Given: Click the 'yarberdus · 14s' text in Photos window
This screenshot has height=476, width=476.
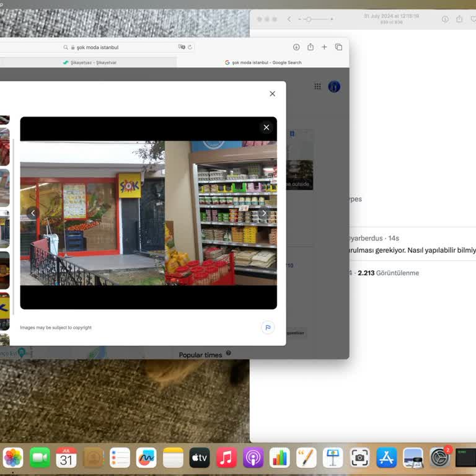Looking at the screenshot, I should [374, 238].
